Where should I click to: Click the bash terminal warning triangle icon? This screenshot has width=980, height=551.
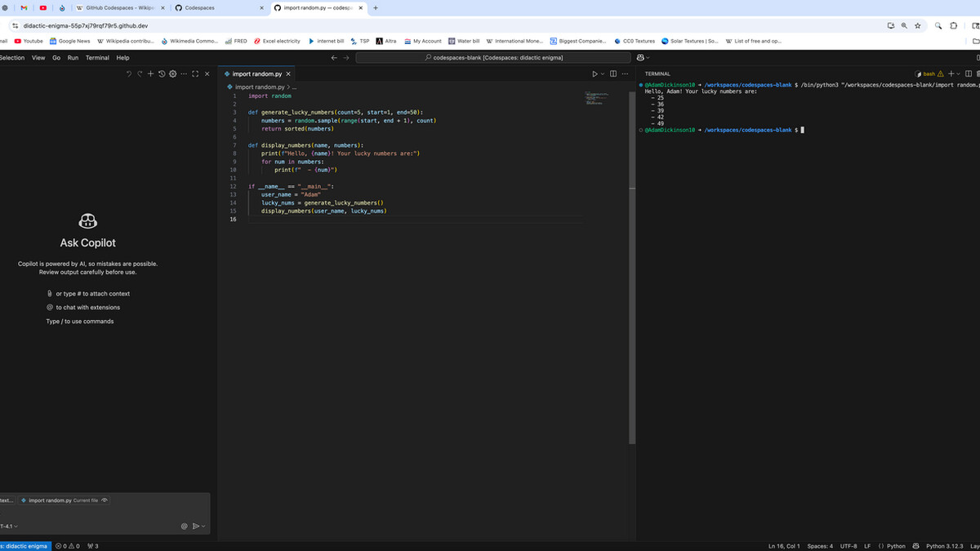(941, 73)
